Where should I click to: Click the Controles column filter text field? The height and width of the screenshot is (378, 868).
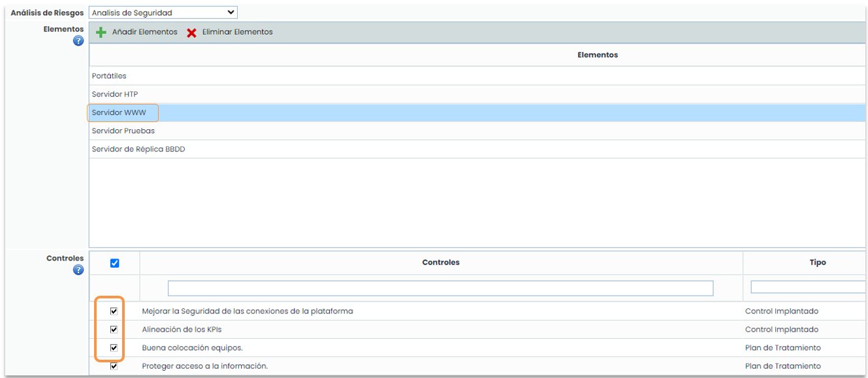tap(440, 288)
